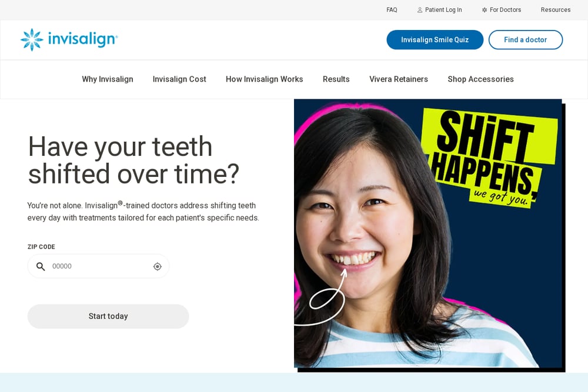Open Patient Log In
The width and height of the screenshot is (588, 392).
(x=439, y=10)
